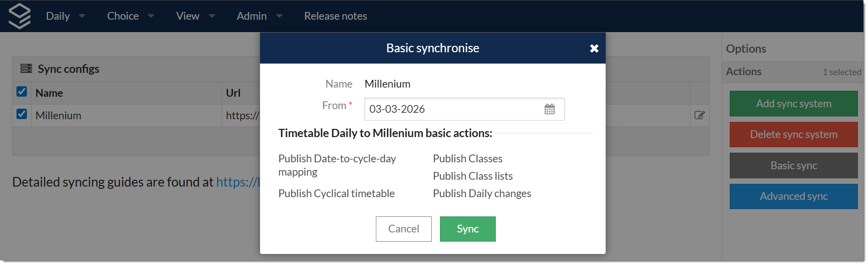Toggle the select-all checkbox in Name header
This screenshot has height=265, width=868.
(x=22, y=92)
